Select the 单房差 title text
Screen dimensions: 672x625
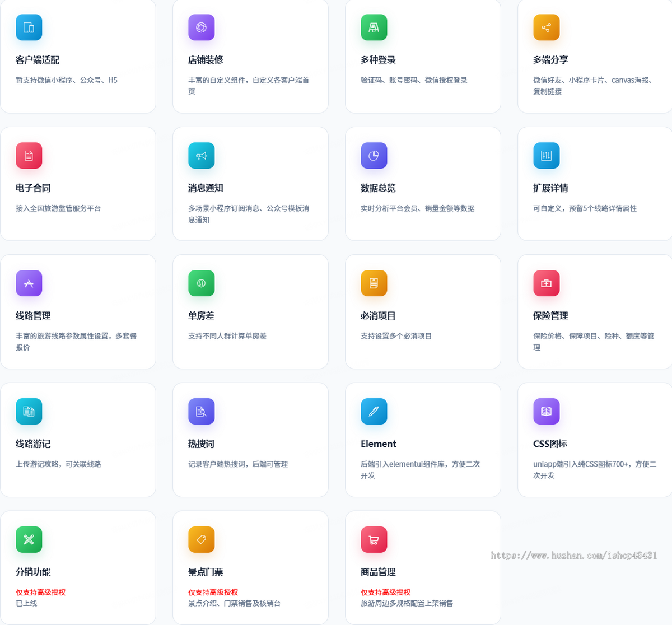(201, 316)
